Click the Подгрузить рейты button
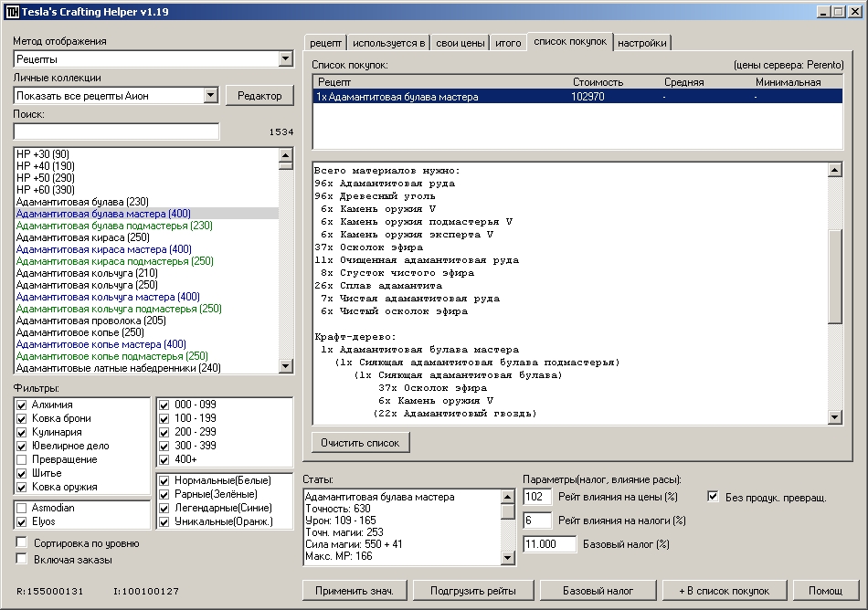 (473, 591)
